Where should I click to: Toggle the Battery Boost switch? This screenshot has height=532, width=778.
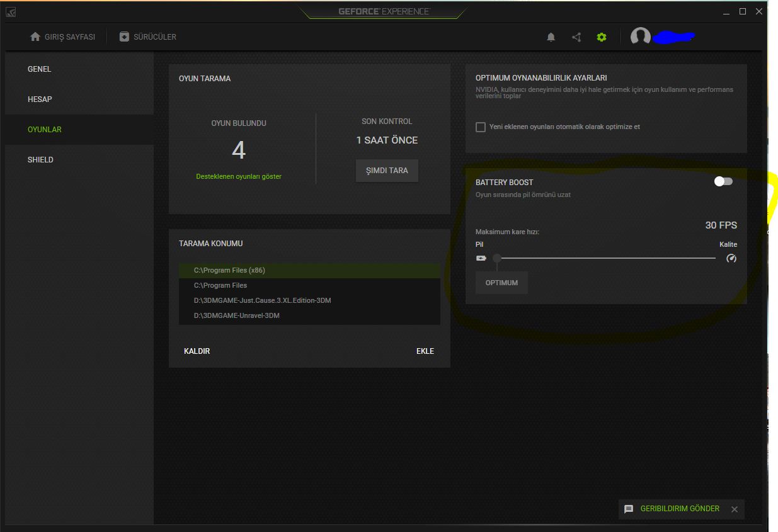pyautogui.click(x=723, y=181)
